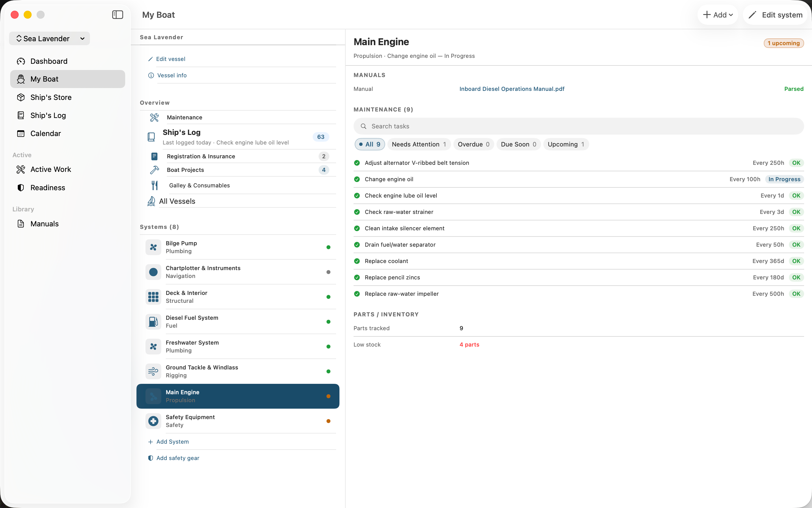Toggle check circle for Check raw-water strainer

(357, 212)
